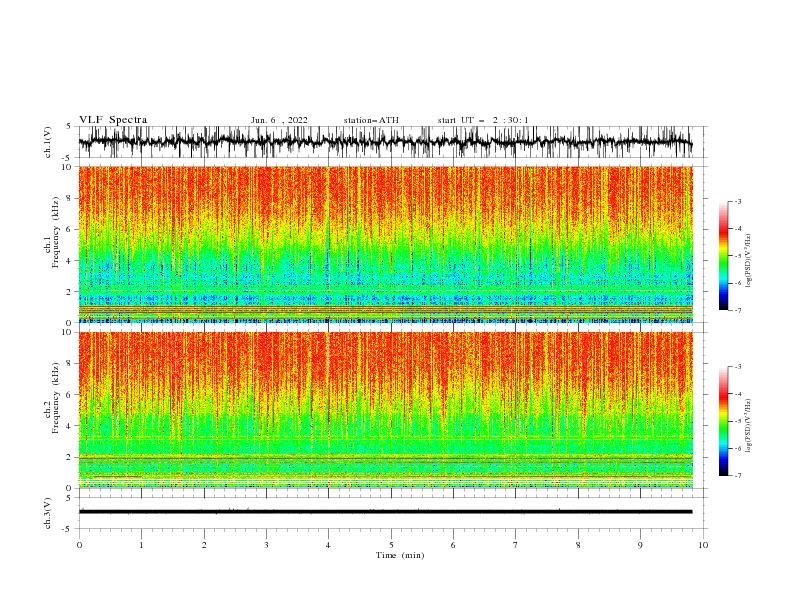Click the ch.2 "Frequency (kHz)" axis label
Viewport: 792px width, 612px height.
56,398
